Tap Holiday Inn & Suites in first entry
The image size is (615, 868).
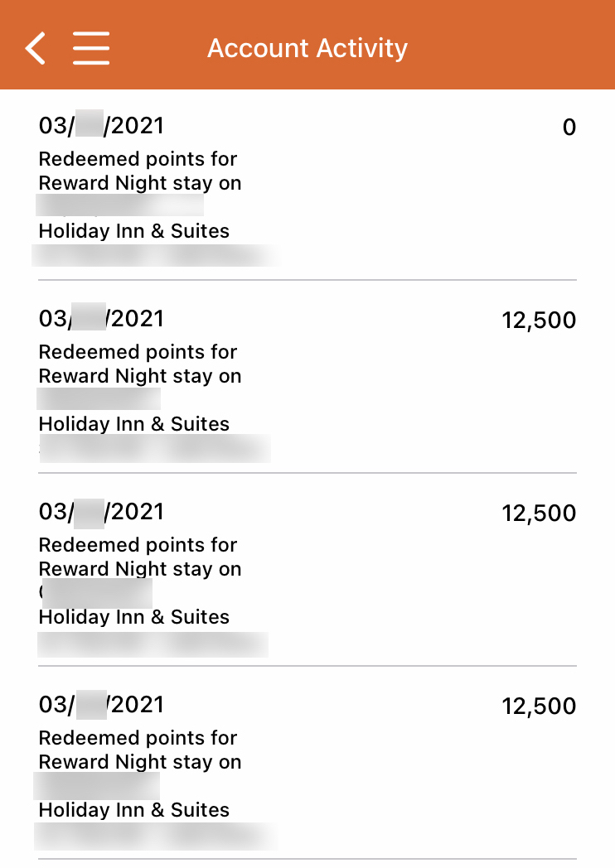click(133, 231)
